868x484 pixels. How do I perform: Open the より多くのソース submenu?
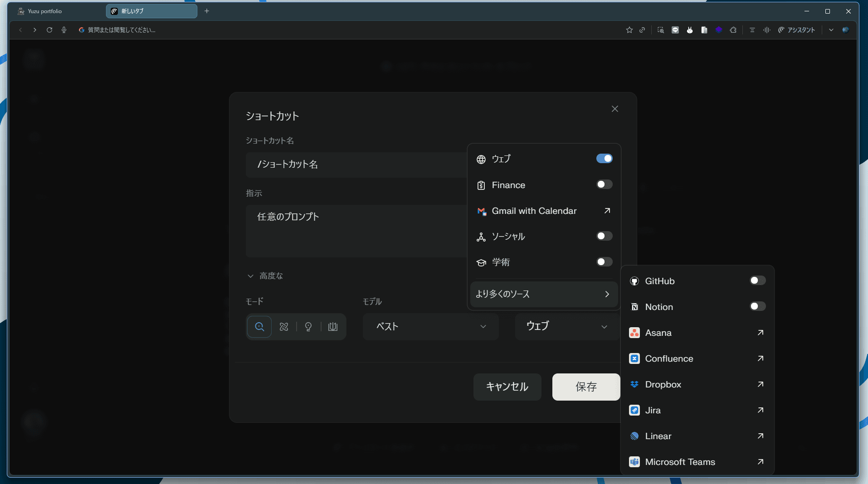(543, 294)
